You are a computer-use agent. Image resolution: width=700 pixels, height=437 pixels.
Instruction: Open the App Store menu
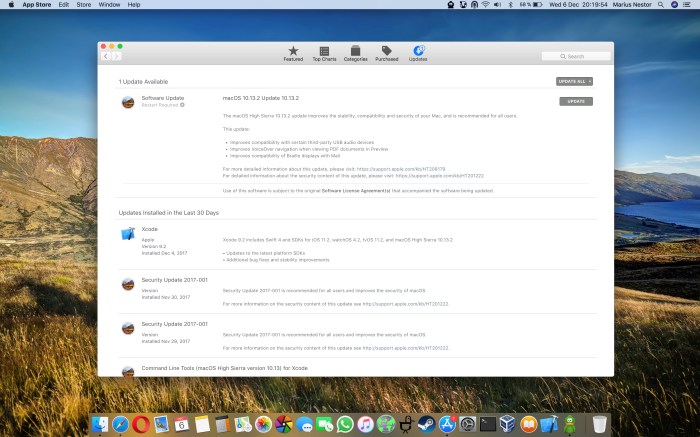[37, 4]
